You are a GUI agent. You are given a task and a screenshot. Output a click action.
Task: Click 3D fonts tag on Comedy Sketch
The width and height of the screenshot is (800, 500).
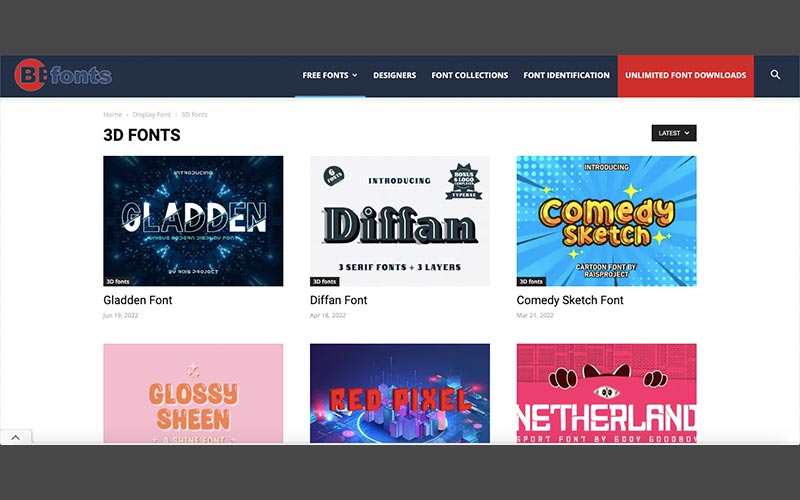(531, 282)
